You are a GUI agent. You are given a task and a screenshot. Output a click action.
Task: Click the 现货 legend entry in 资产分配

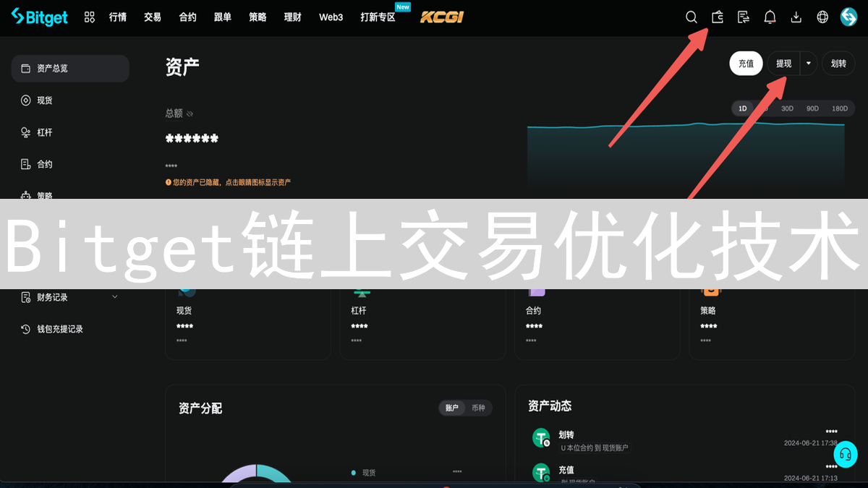(x=364, y=473)
